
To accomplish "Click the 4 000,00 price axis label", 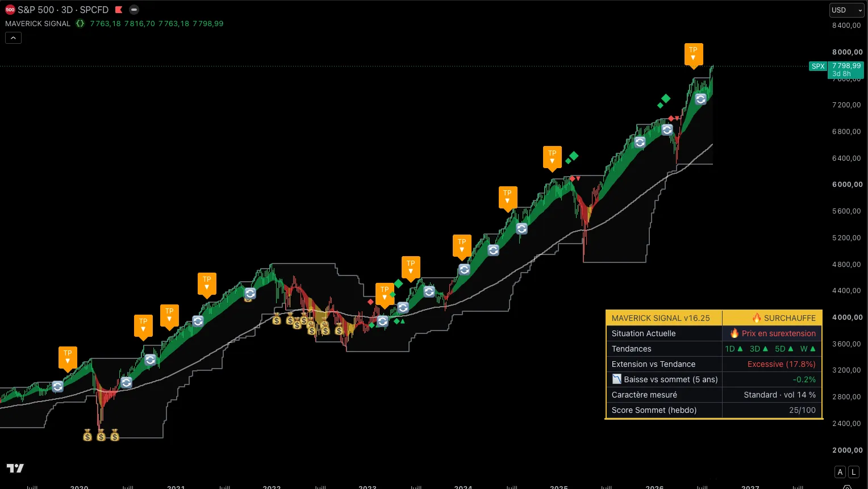I will [x=847, y=317].
